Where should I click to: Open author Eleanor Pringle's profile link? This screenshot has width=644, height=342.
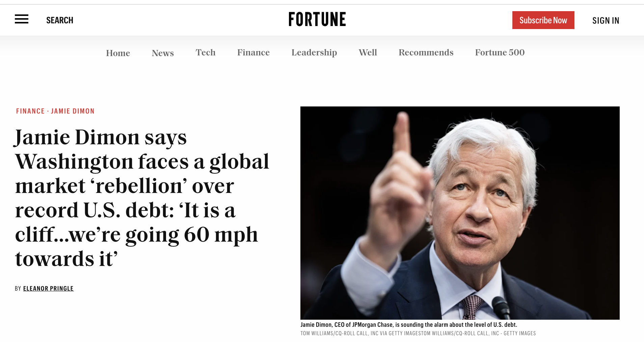[x=48, y=289]
